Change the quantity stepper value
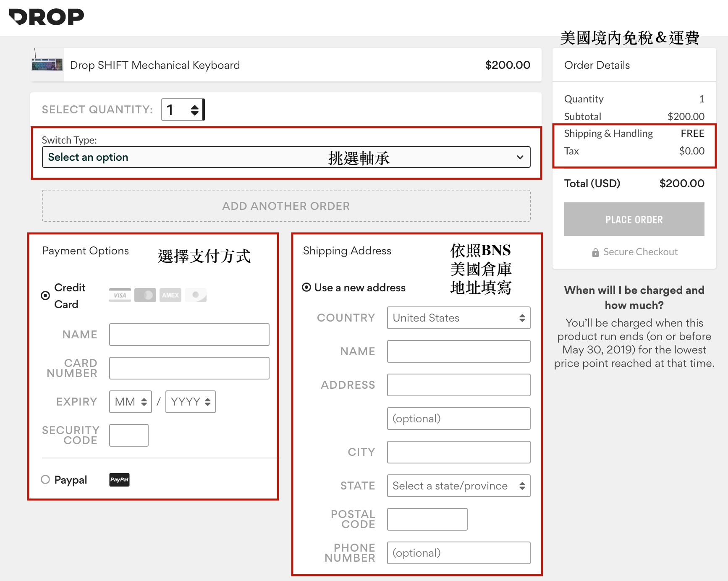Viewport: 728px width, 581px height. coord(194,110)
